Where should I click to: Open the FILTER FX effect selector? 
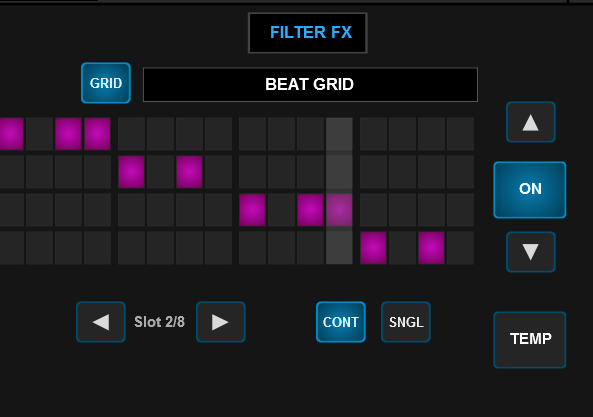click(307, 33)
